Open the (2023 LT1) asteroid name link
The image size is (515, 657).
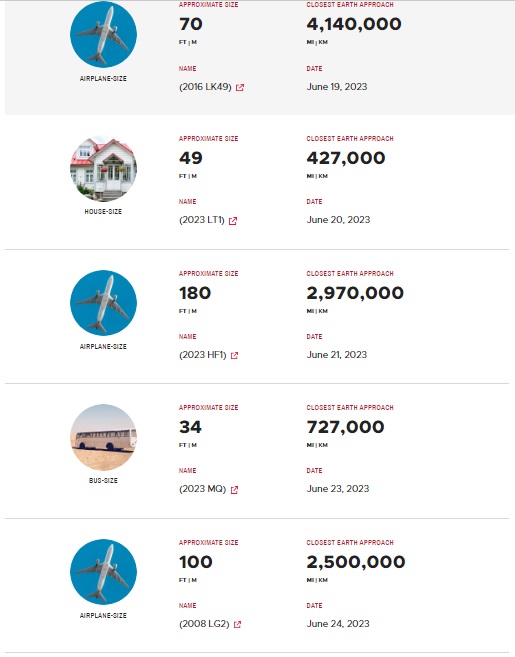pos(202,220)
